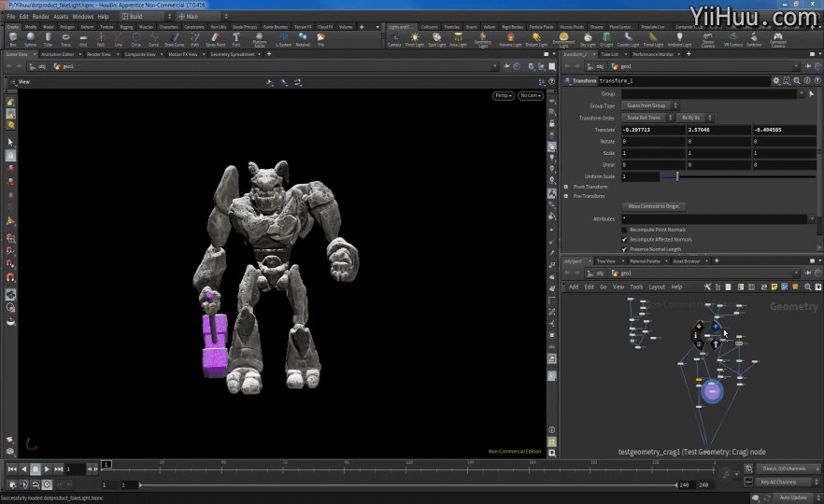Switch to the Modify shelf tab

tap(31, 27)
